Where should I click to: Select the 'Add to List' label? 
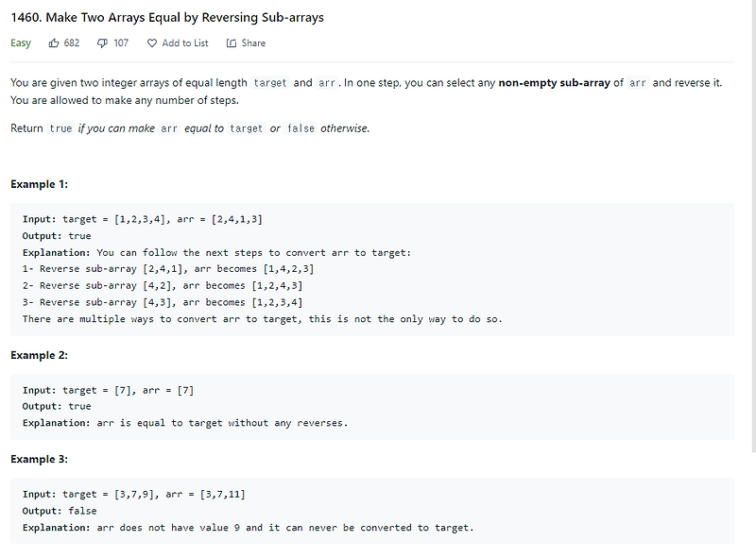(186, 42)
